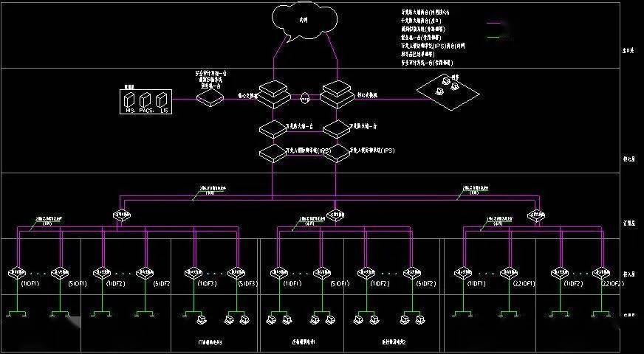Select the access switch labeled (1IDF3)

pos(193,273)
